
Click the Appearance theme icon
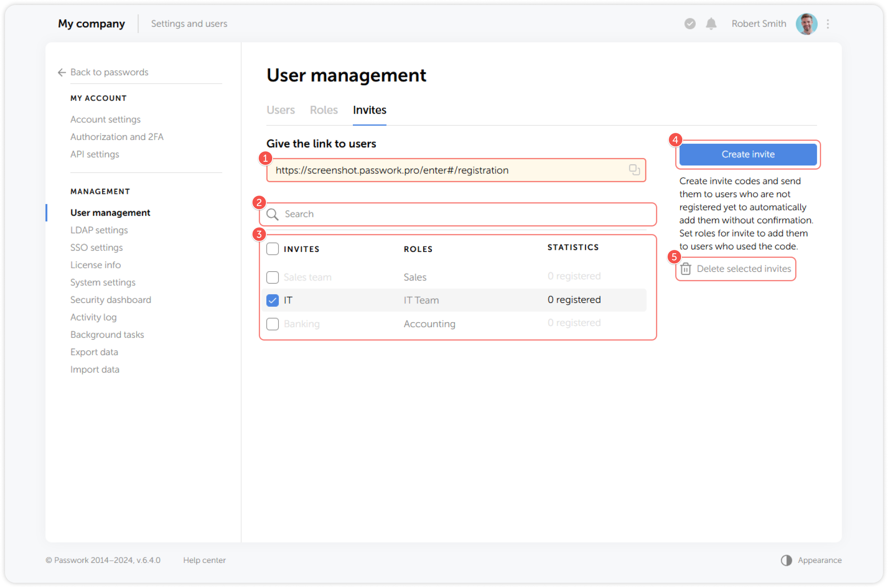point(786,560)
